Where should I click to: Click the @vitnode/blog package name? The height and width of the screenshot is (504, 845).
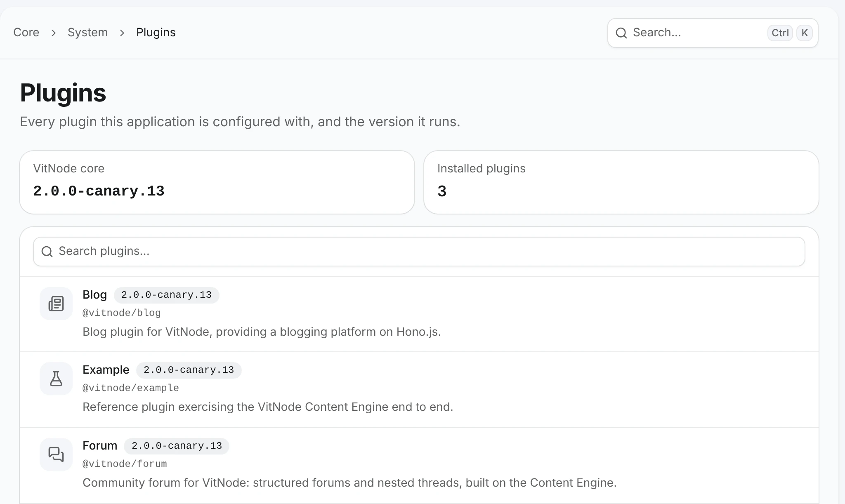click(122, 313)
